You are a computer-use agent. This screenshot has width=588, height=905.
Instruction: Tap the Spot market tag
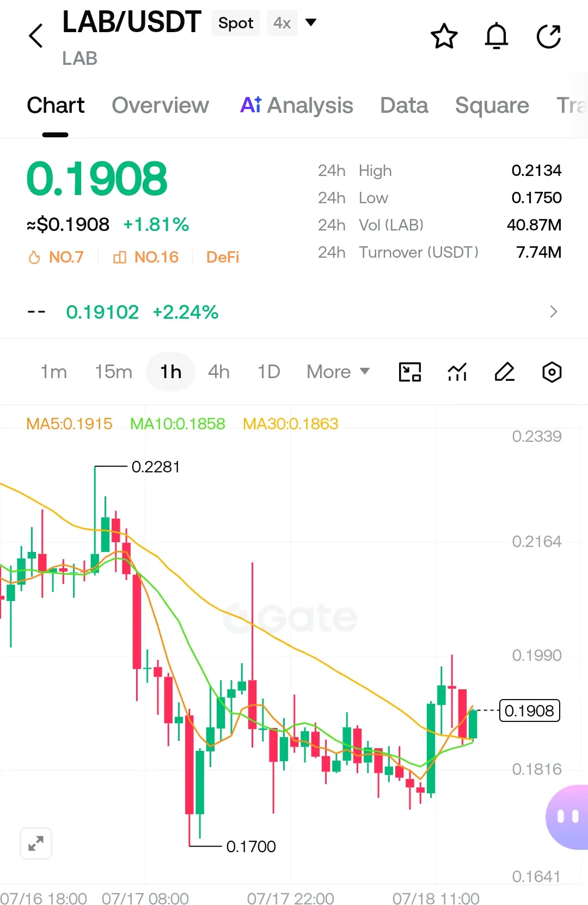pyautogui.click(x=236, y=23)
